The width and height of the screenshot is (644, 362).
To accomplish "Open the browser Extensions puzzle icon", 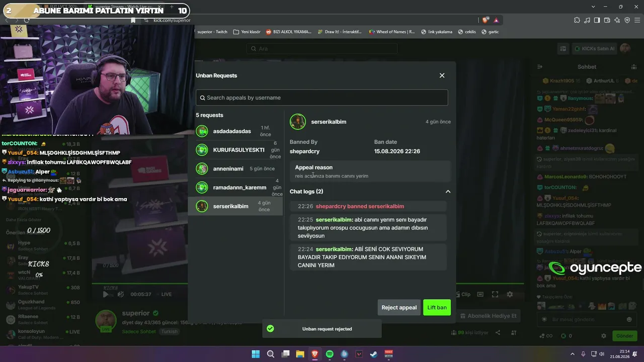I will click(x=577, y=20).
